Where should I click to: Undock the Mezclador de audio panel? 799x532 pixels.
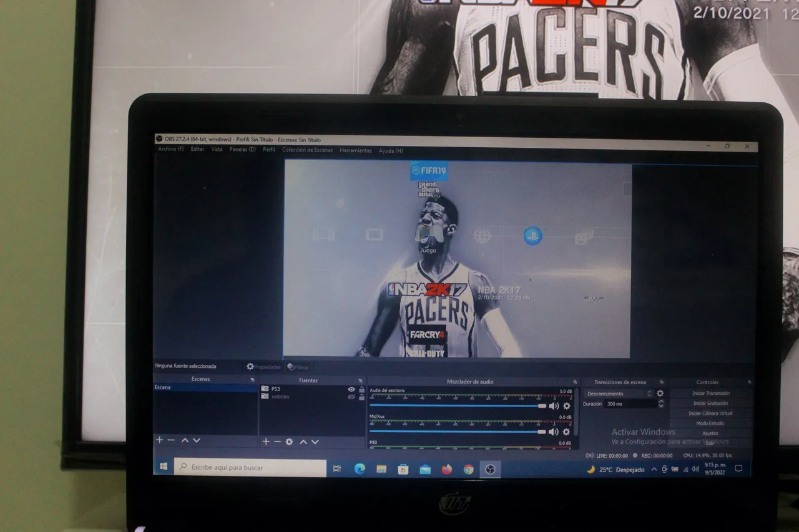click(x=575, y=382)
